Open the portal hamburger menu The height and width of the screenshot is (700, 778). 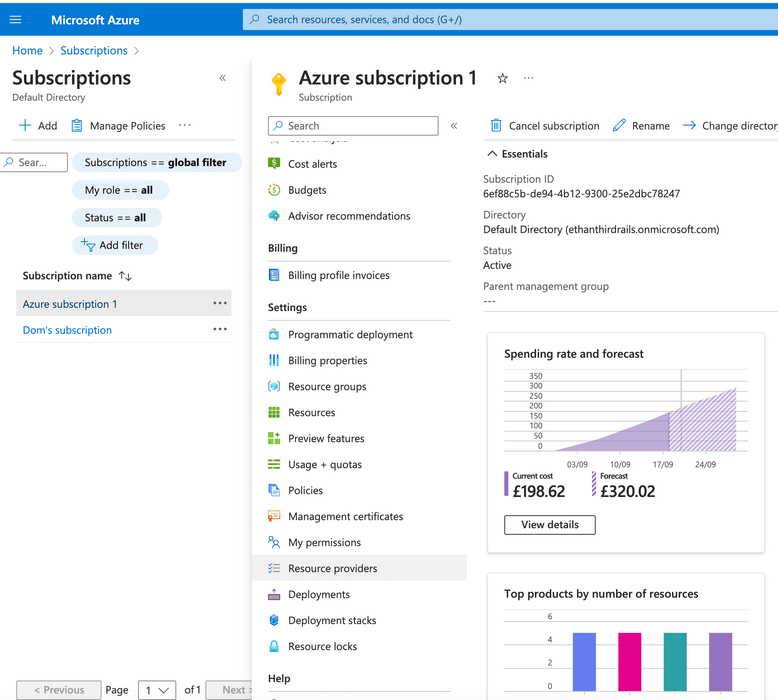click(x=15, y=19)
